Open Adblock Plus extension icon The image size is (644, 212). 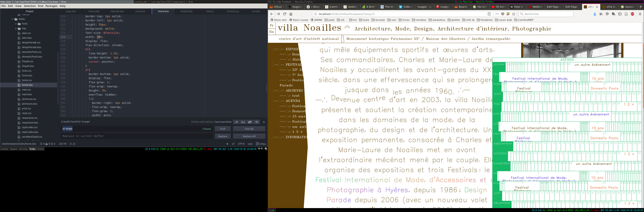pos(632,14)
